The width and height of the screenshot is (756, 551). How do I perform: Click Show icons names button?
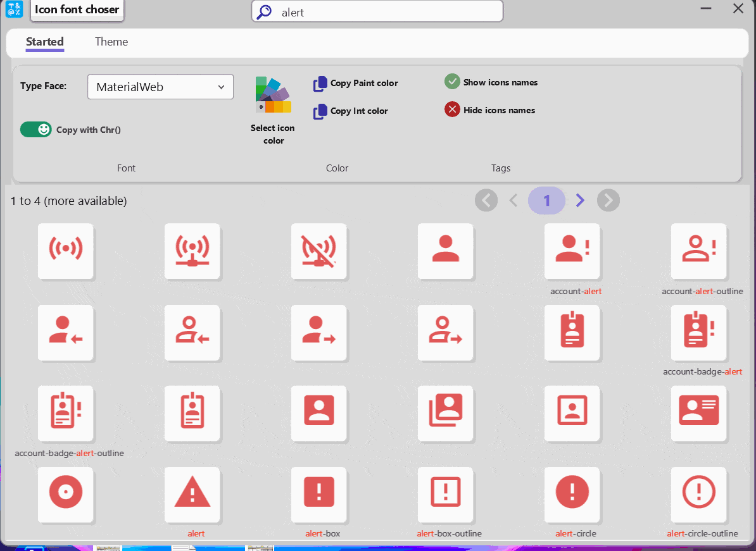[x=491, y=82]
